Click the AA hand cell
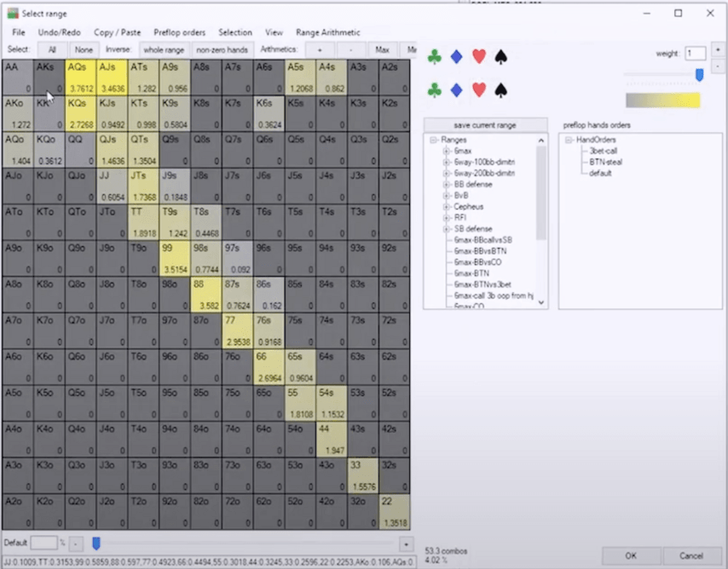 click(x=18, y=77)
